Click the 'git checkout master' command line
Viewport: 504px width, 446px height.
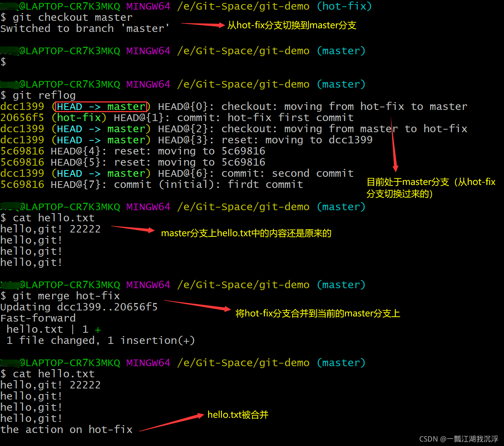click(x=67, y=17)
